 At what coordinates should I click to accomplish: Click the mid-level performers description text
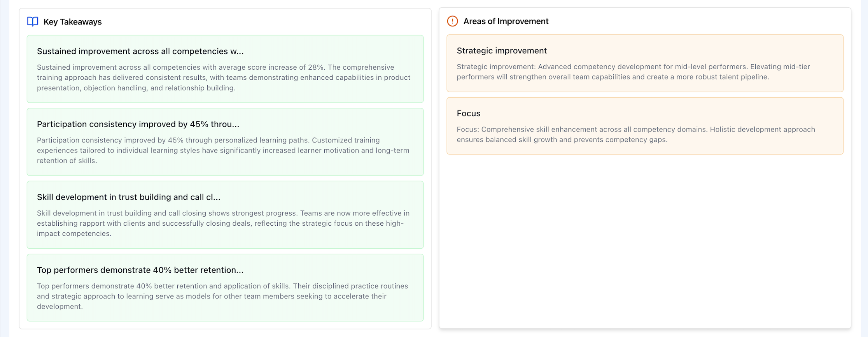633,72
